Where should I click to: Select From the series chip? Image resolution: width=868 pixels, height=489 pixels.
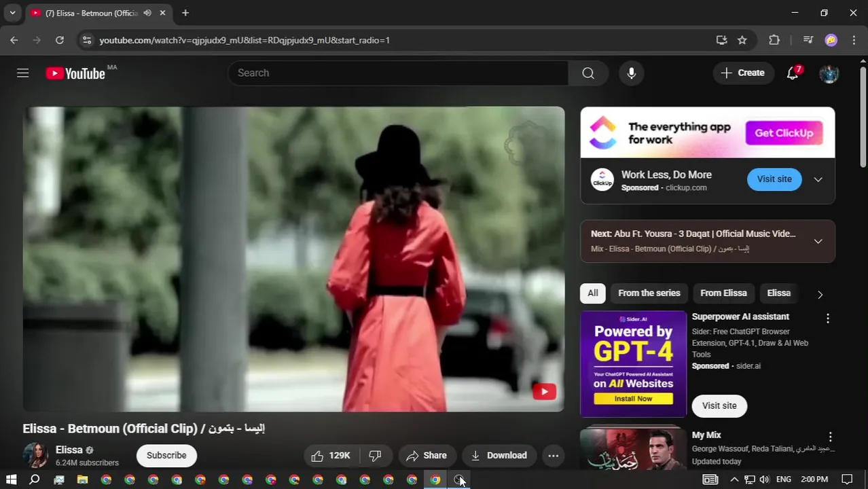point(649,293)
